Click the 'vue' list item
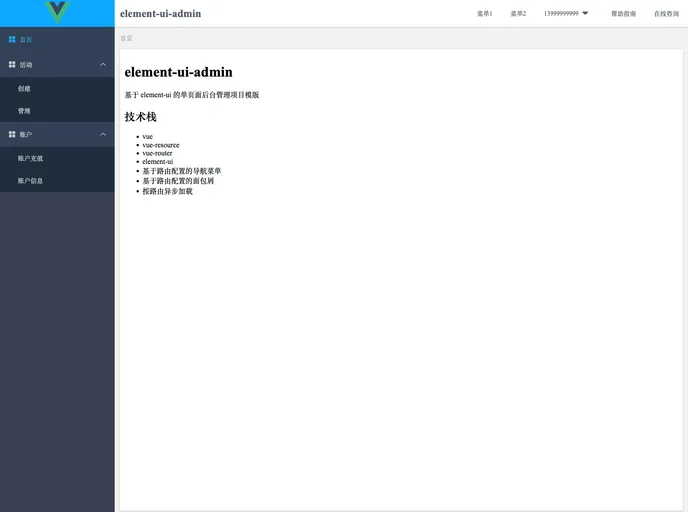This screenshot has height=512, width=688. [x=147, y=136]
